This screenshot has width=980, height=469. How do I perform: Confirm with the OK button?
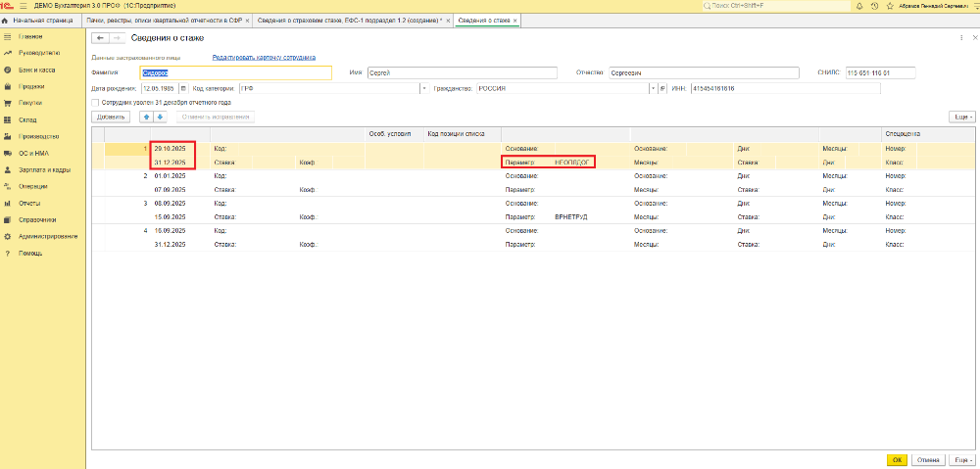point(897,459)
